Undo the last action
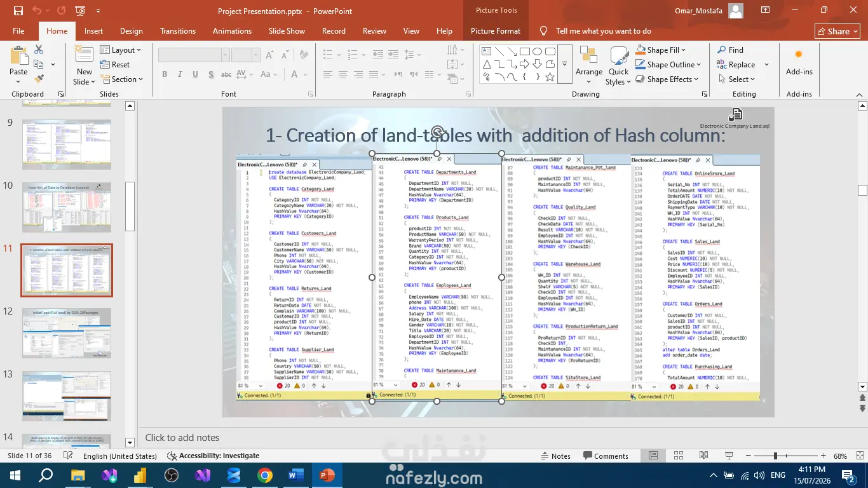 (x=36, y=11)
